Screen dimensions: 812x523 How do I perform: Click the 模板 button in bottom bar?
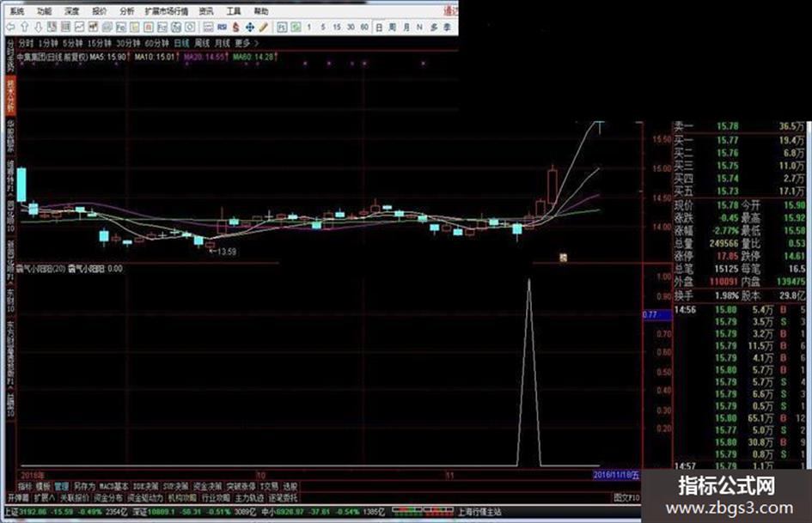(44, 486)
